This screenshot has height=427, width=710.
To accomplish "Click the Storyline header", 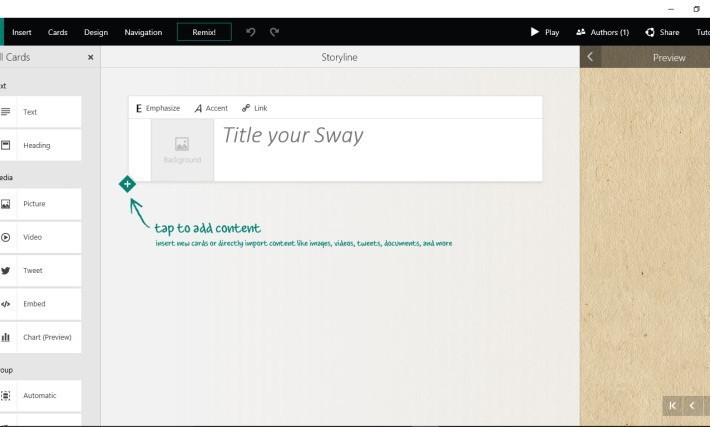I will click(340, 58).
